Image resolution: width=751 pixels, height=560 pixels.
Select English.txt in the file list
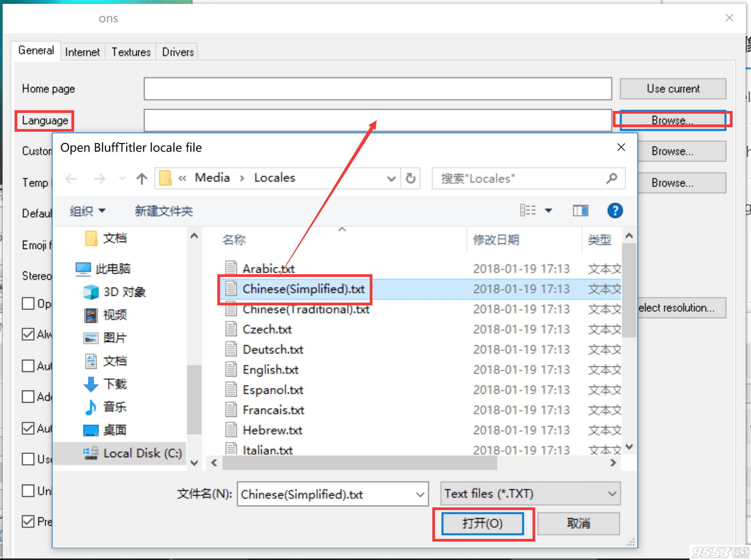click(271, 369)
